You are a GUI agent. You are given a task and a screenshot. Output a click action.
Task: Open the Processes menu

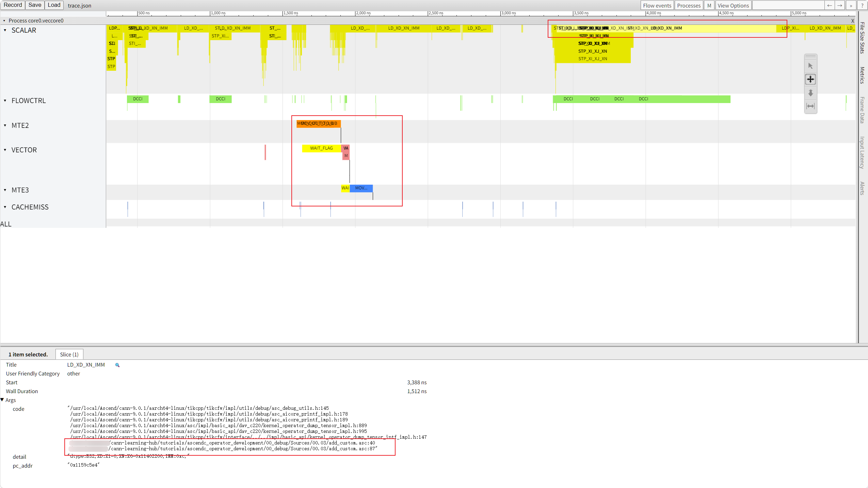689,5
